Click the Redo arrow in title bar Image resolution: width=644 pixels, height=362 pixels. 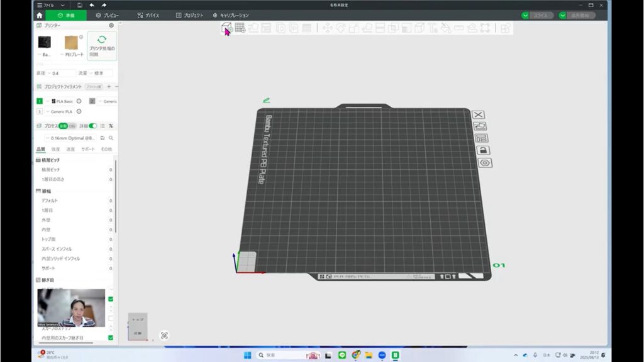pos(104,5)
